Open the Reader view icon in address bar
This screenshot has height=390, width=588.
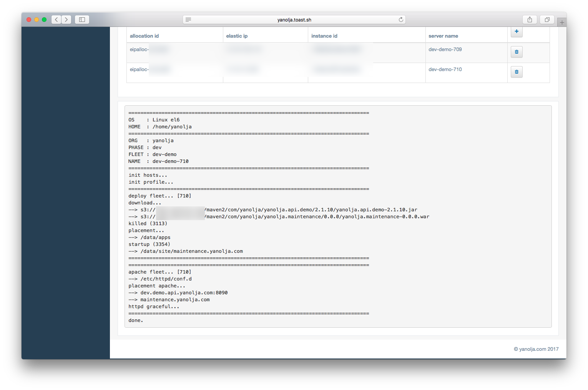coord(188,20)
